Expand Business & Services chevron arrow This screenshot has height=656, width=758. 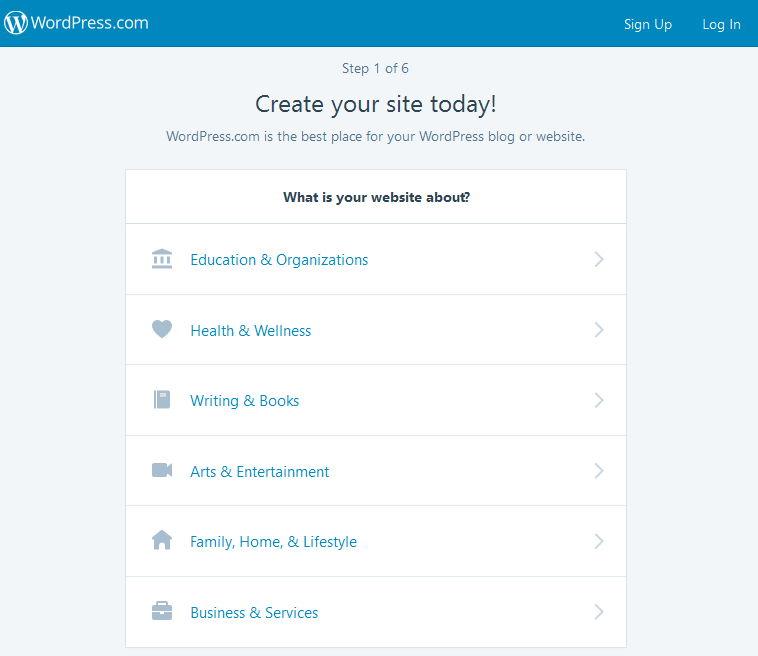click(599, 612)
